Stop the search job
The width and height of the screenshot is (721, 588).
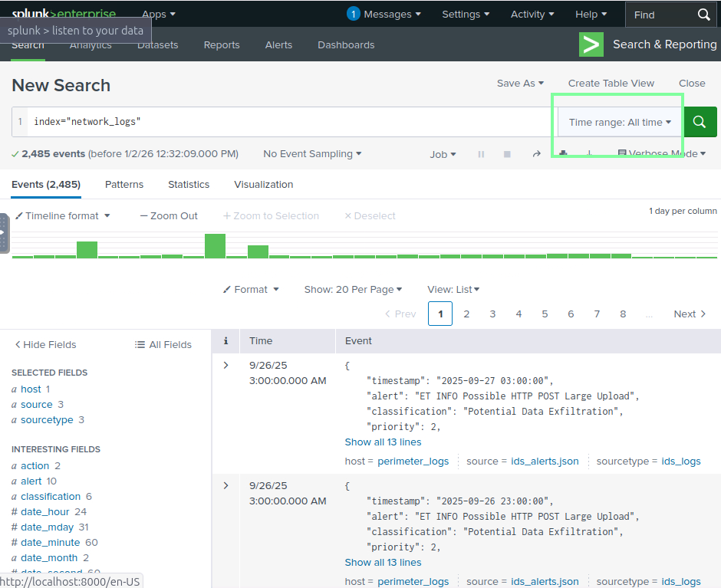tap(507, 154)
